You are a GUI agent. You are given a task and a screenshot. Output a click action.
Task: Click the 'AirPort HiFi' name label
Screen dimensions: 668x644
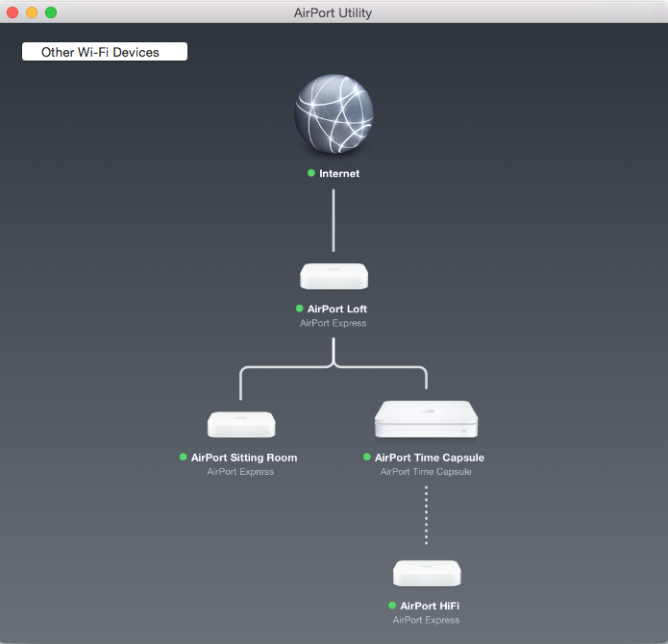430,606
